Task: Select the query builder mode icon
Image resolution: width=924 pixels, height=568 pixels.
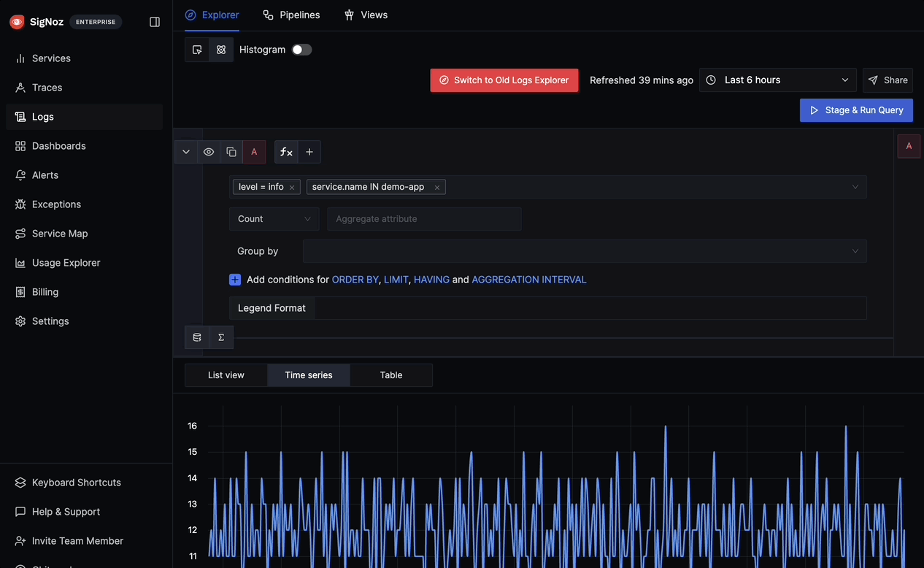Action: point(221,50)
